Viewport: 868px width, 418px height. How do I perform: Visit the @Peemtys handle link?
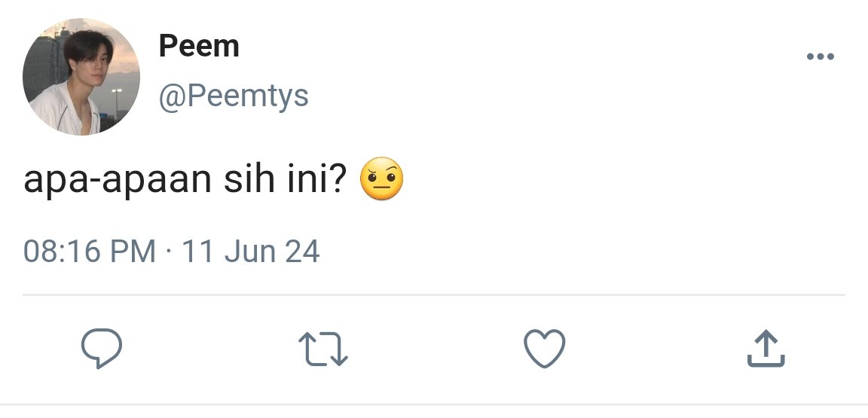234,96
